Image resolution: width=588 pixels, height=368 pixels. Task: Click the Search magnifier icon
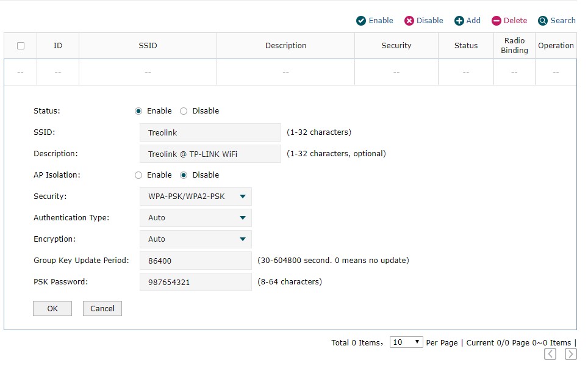tap(543, 21)
